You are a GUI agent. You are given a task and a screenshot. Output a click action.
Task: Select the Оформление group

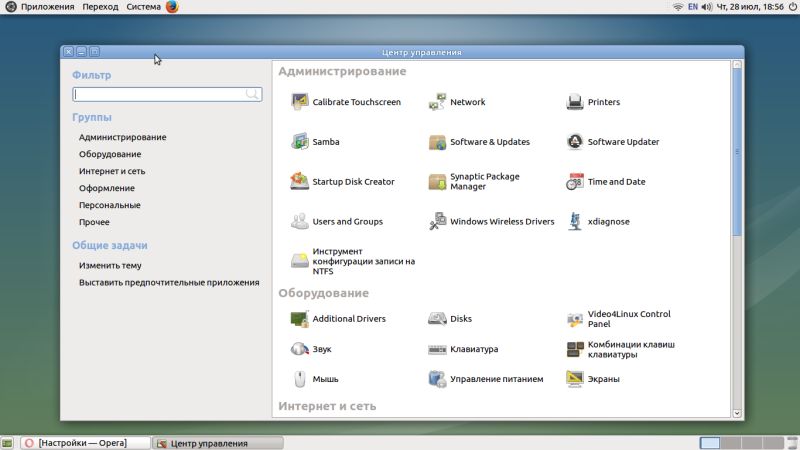click(107, 188)
